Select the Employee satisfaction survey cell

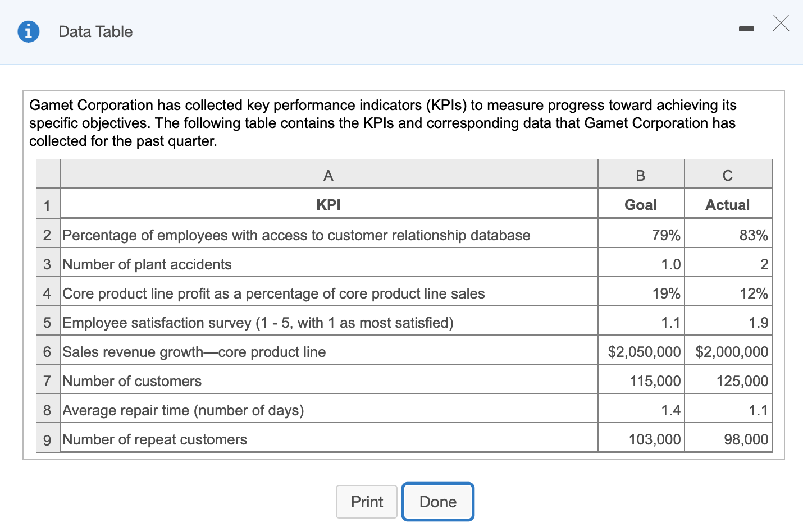point(257,322)
